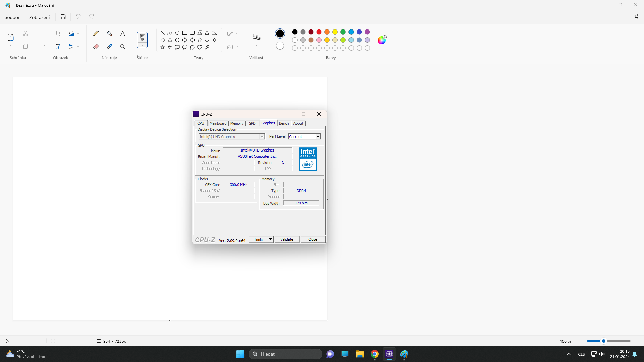The height and width of the screenshot is (362, 644).
Task: Activate the rectangular selection tool
Action: coord(45,37)
